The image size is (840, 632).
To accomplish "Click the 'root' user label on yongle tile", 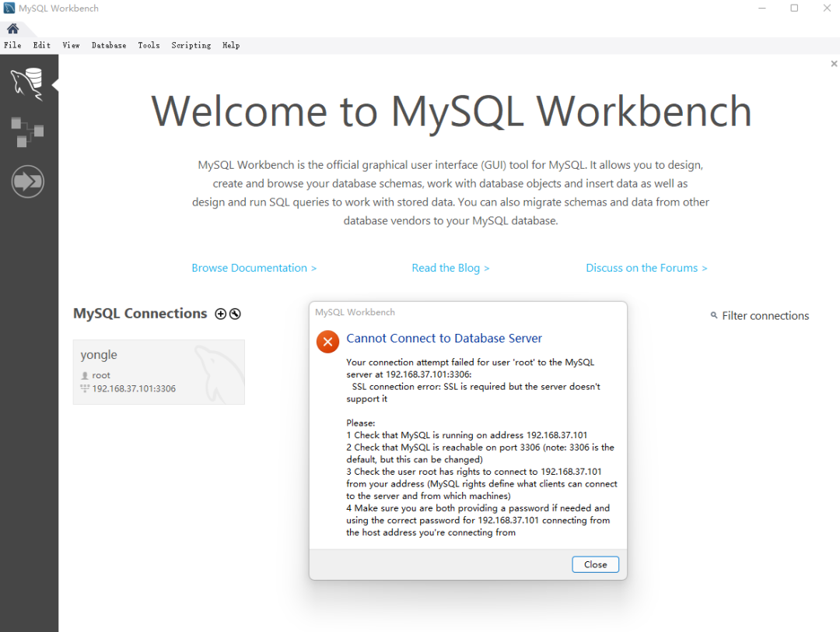I will 100,375.
